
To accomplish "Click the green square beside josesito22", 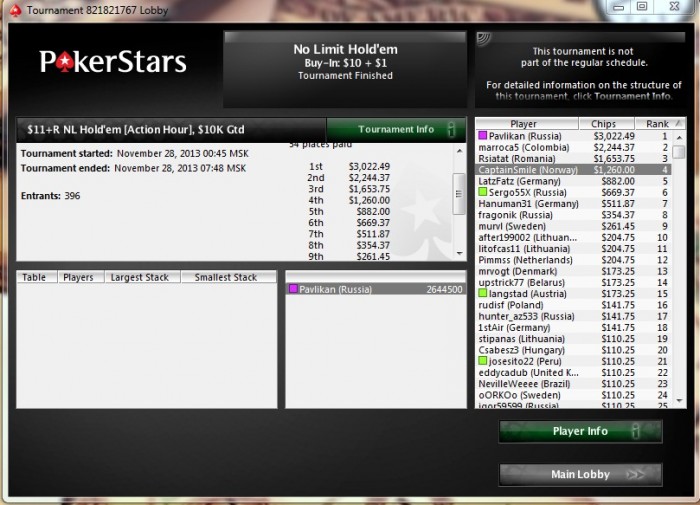I will point(483,361).
